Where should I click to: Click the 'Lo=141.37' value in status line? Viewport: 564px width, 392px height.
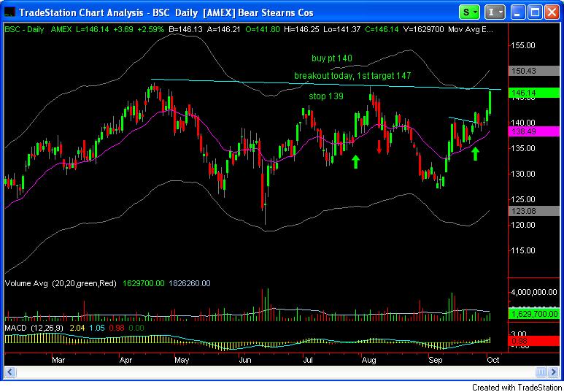pyautogui.click(x=342, y=29)
